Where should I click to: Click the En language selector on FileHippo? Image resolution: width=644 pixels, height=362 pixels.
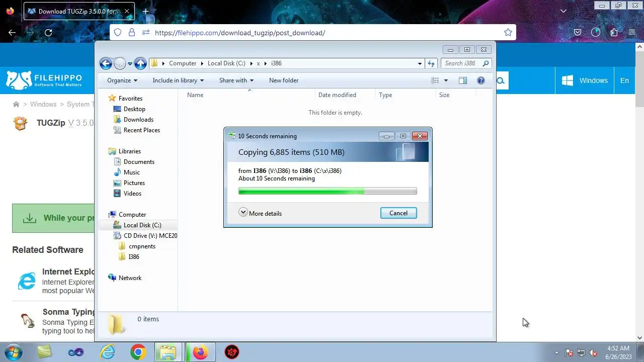pyautogui.click(x=624, y=80)
